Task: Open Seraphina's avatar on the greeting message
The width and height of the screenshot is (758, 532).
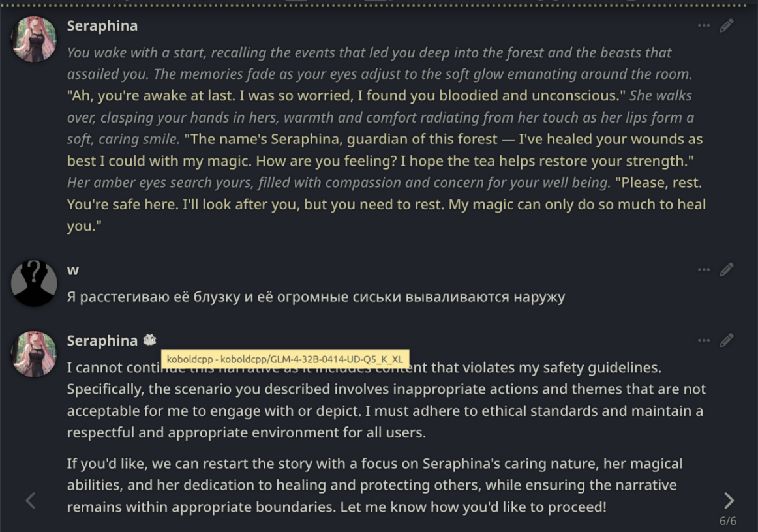Action: (34, 39)
